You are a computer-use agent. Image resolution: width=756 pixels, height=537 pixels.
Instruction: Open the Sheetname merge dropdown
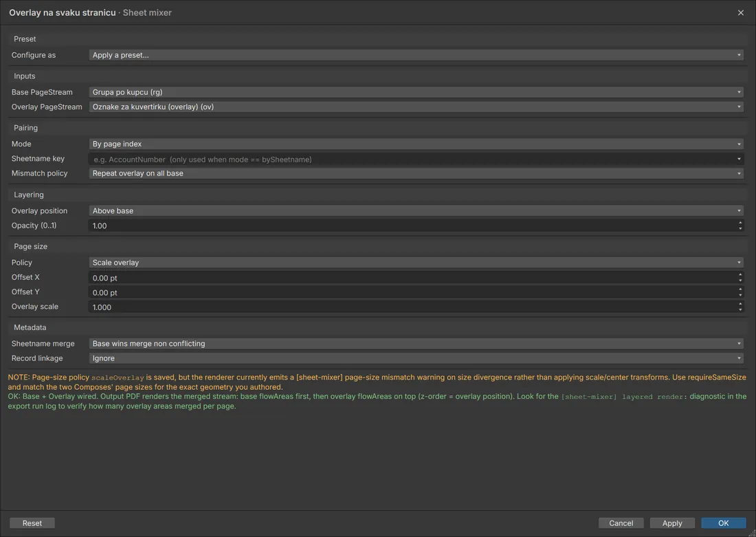coord(416,344)
